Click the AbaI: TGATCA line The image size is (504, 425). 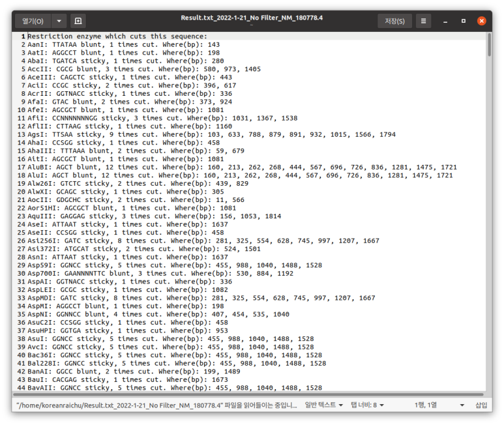click(x=126, y=61)
